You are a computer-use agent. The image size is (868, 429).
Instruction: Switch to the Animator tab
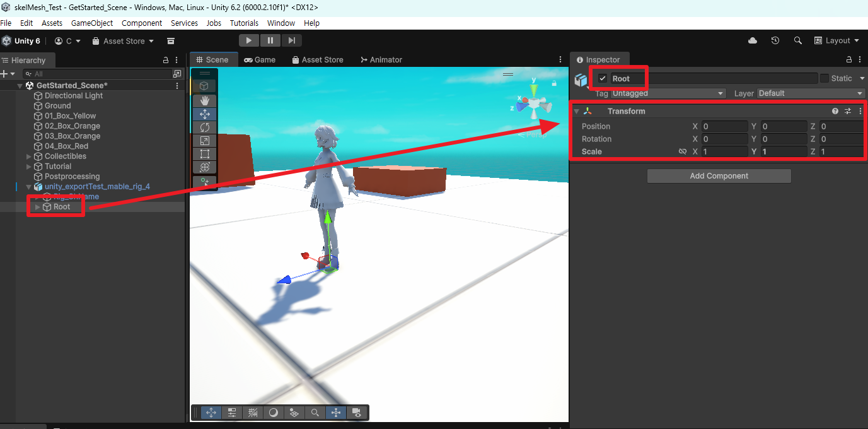[381, 59]
